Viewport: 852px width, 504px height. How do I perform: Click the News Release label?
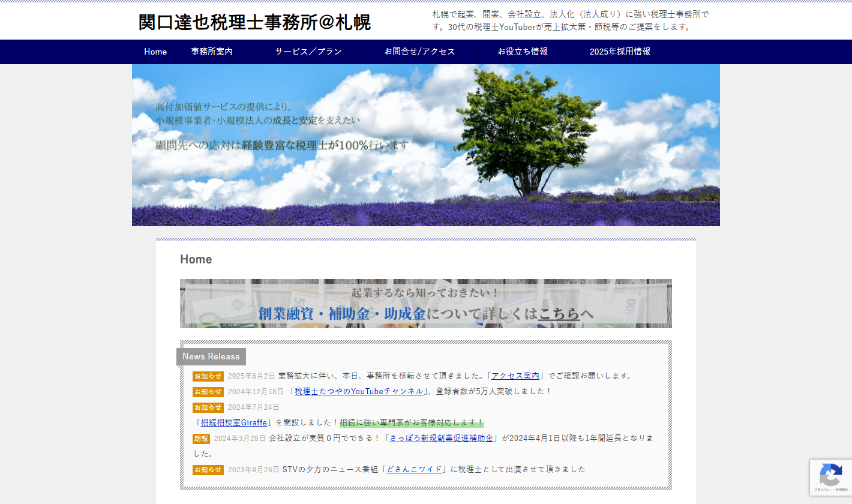211,356
